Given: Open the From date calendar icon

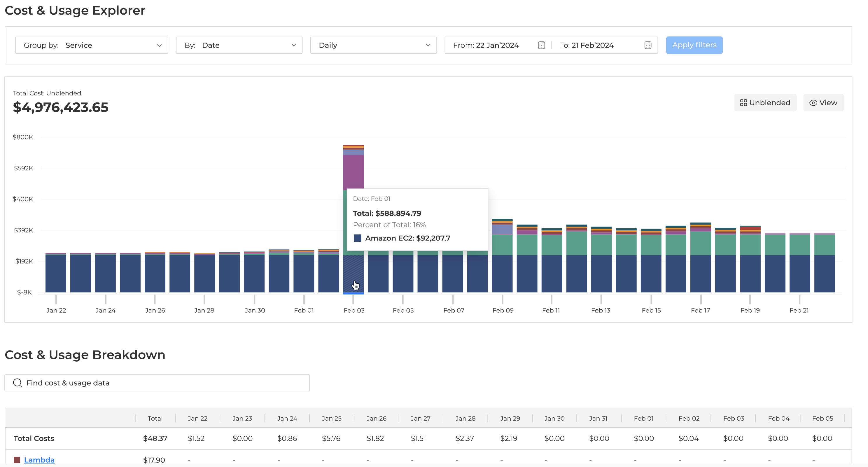Looking at the screenshot, I should tap(541, 45).
